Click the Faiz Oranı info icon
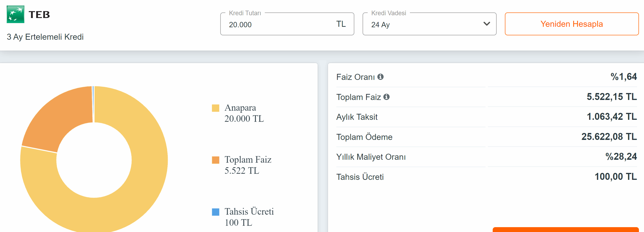 point(380,77)
